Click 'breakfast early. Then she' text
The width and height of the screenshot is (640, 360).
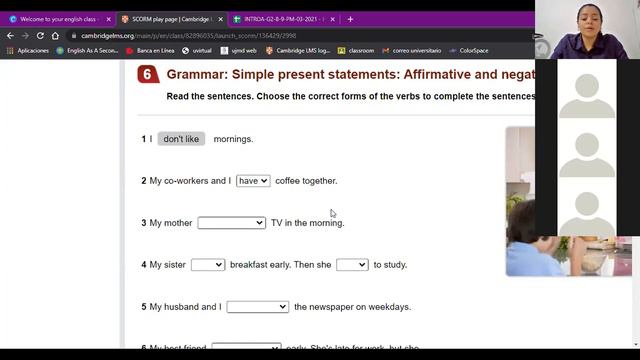point(280,265)
